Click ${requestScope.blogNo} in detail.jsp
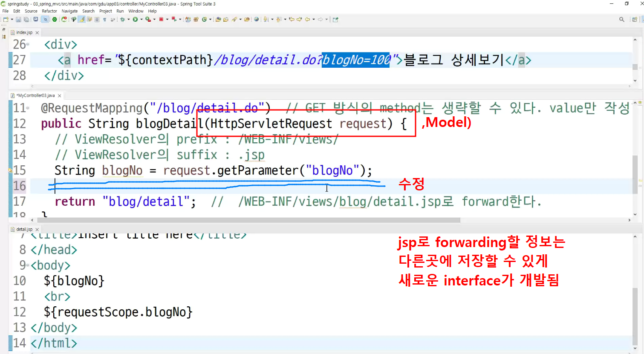 click(118, 312)
